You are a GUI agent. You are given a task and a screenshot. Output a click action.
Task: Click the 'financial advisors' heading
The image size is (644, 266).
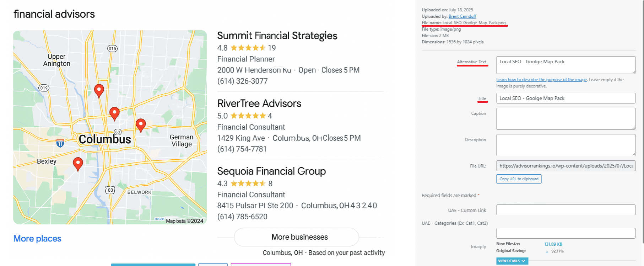pyautogui.click(x=54, y=14)
